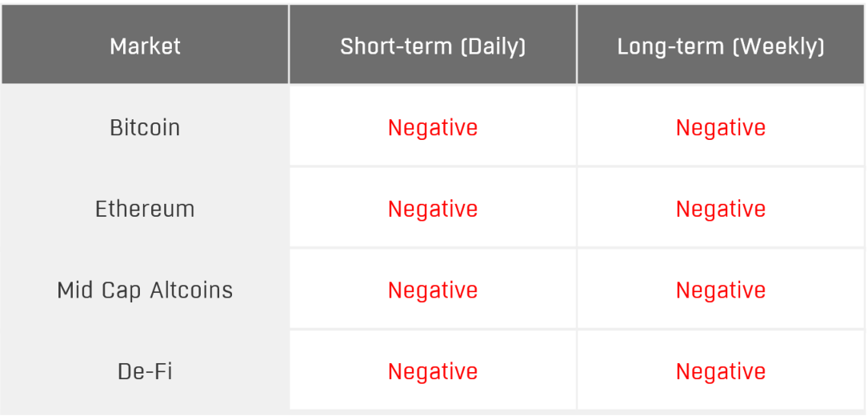Pick Ethereum's Long-term Negative value
The image size is (868, 416).
(721, 210)
